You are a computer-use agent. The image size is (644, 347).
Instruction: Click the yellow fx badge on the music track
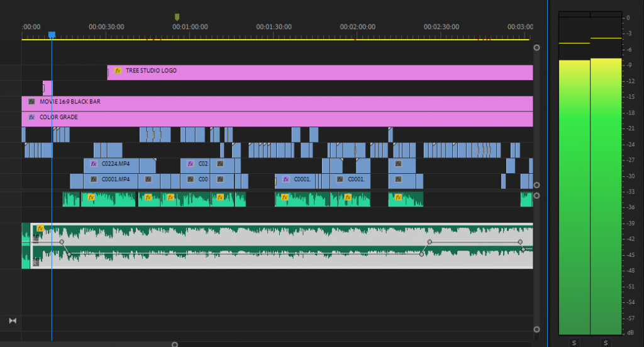tap(40, 228)
